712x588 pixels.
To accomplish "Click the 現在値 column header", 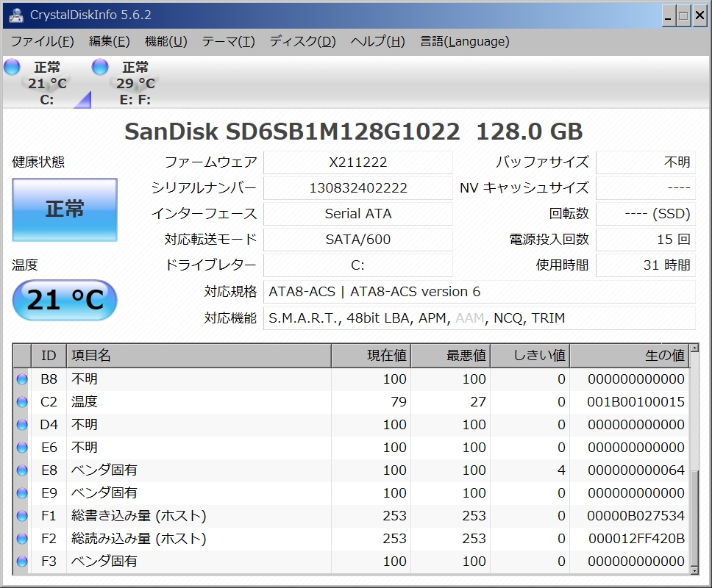I will [371, 355].
